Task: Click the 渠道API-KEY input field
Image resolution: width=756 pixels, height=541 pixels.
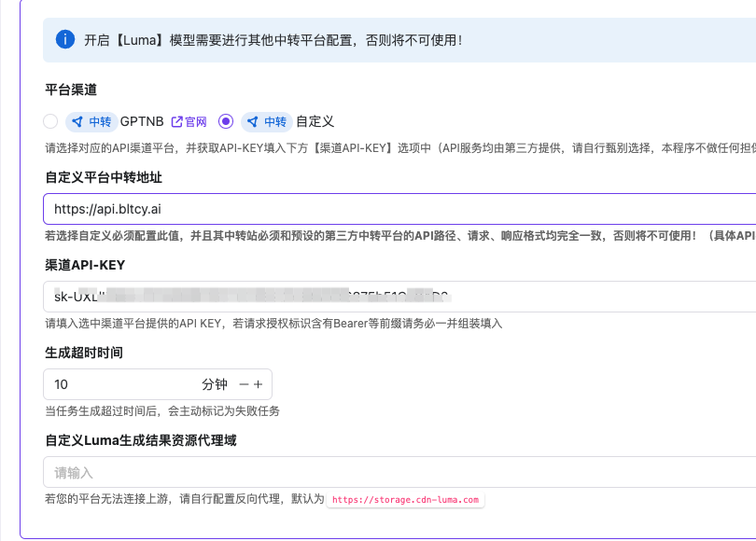Action: tap(399, 297)
